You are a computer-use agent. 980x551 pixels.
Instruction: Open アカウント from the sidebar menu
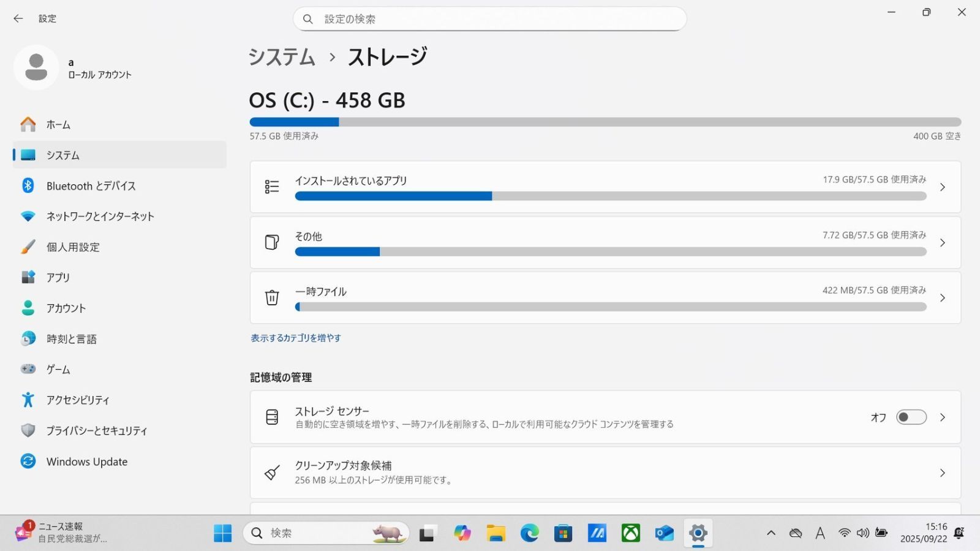(66, 308)
